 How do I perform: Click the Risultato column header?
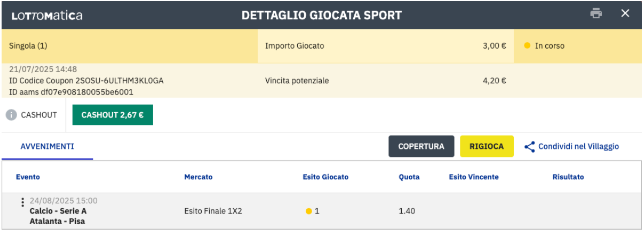568,177
